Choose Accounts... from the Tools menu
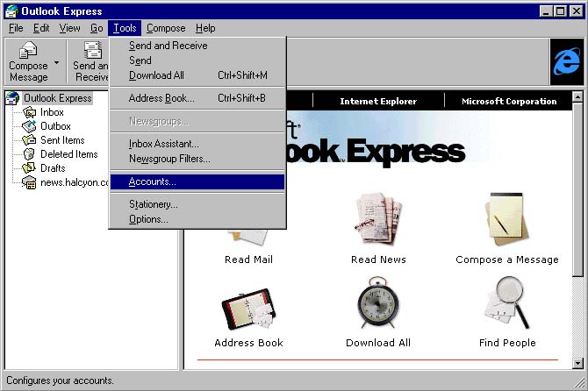 coord(152,181)
